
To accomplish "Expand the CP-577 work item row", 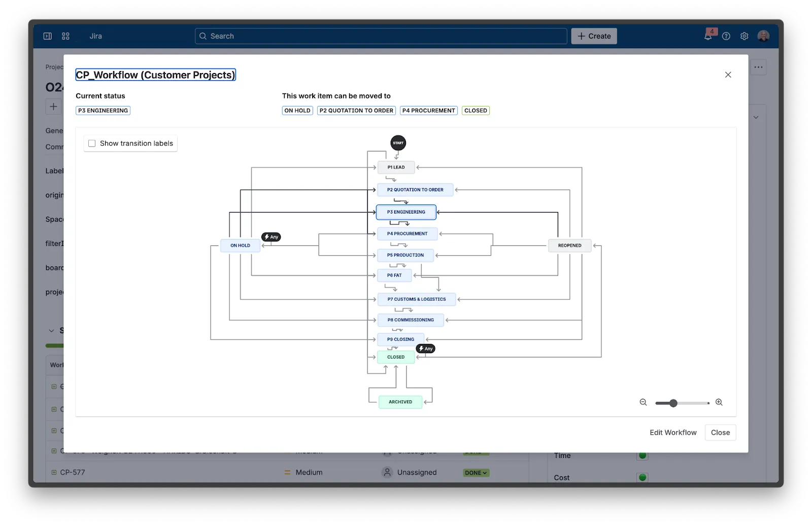I will point(54,472).
